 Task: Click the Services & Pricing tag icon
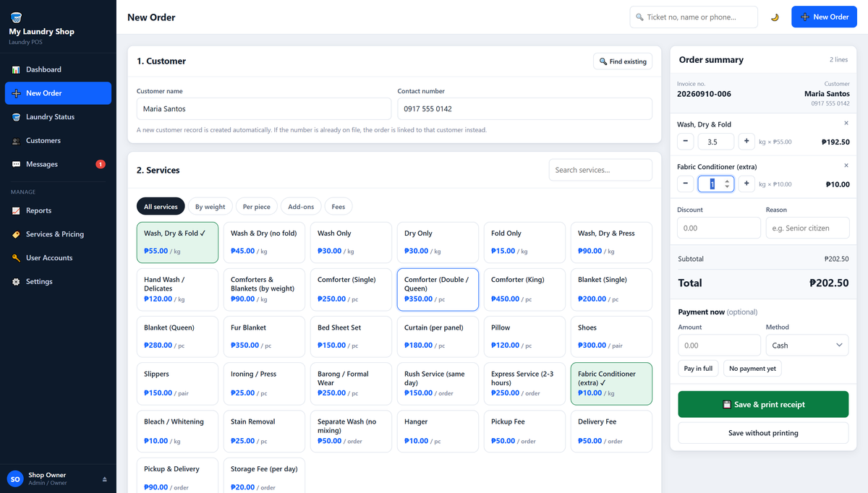click(16, 234)
